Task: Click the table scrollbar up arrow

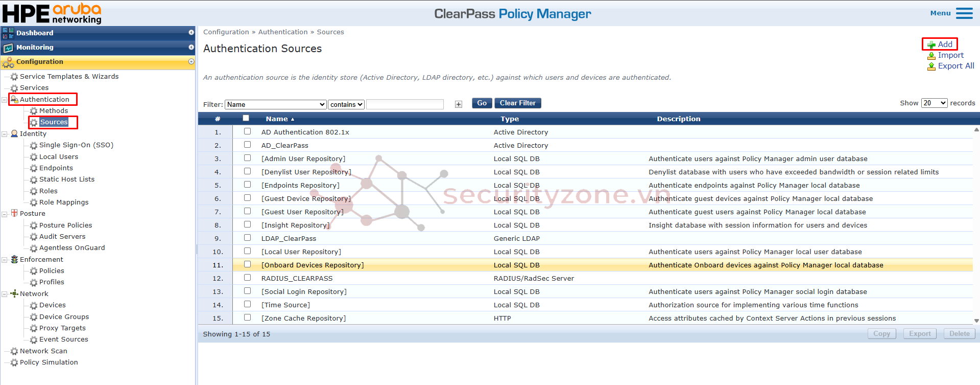Action: tap(976, 130)
